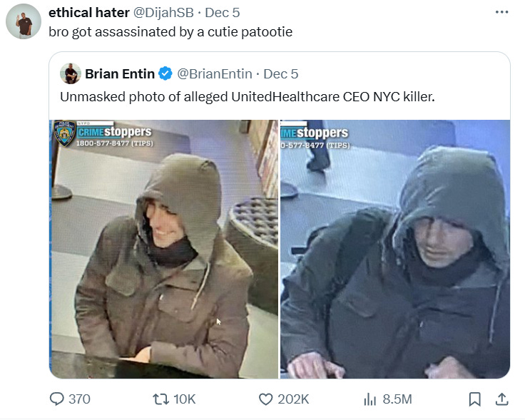Viewport: 525px width, 420px height.
Task: Click Brian Entin's small profile avatar
Action: (x=71, y=73)
